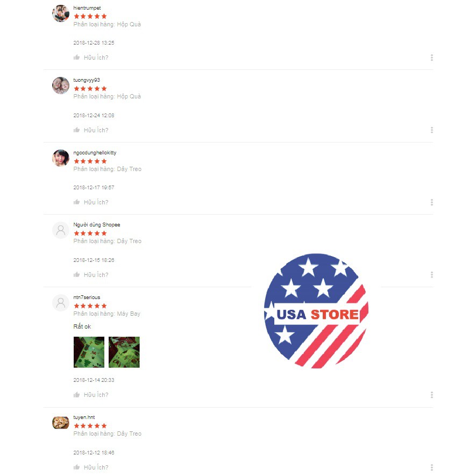
Task: Open first review photo from ntn7serious
Action: coord(89,352)
